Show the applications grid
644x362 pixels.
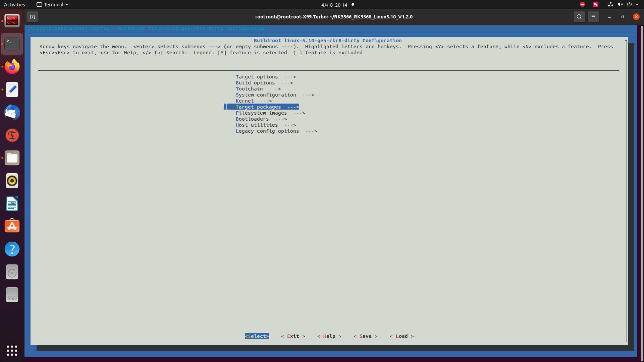tap(12, 350)
